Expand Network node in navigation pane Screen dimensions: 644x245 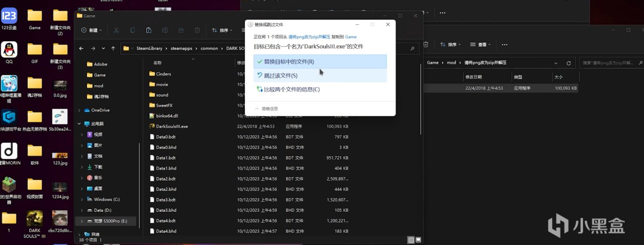pyautogui.click(x=79, y=234)
